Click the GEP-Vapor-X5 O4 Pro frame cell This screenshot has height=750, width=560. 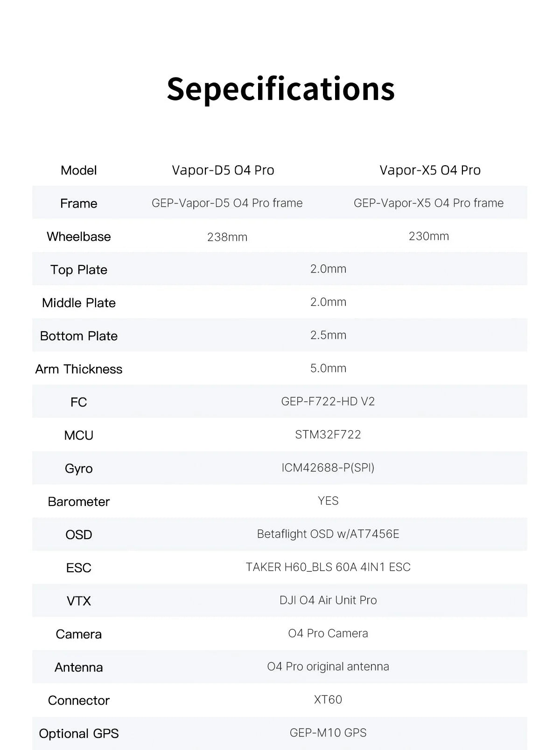(428, 203)
